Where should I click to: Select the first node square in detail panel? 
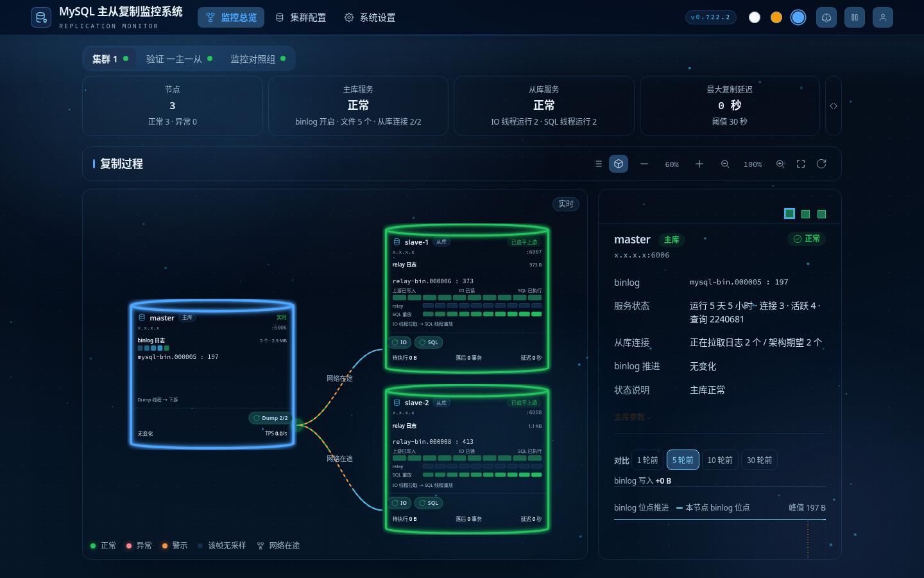790,214
